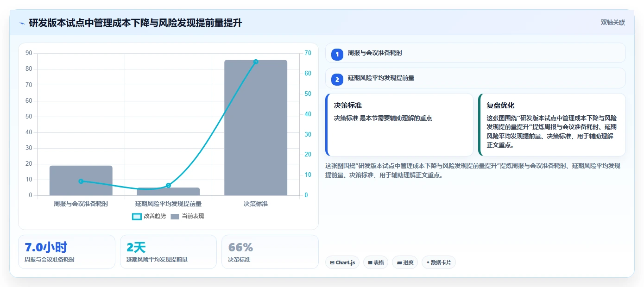
Task: Click the 数据卡片 tag chip
Action: 439,262
